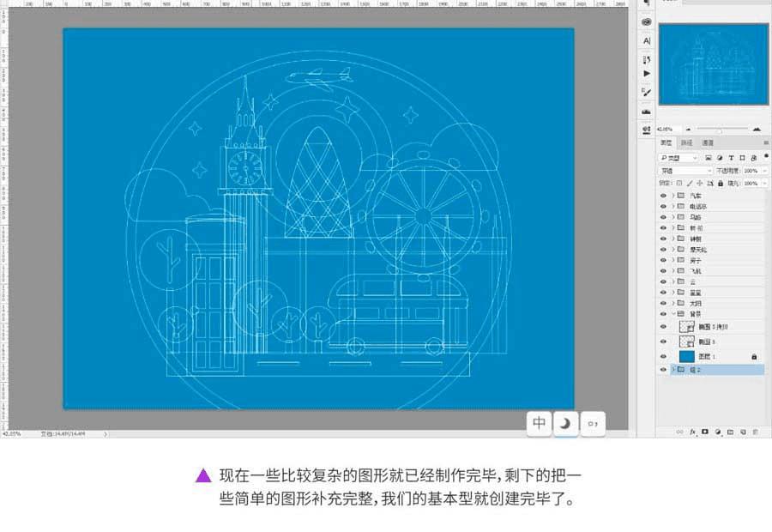
Task: Open the Character panel icon (A|)
Action: (x=647, y=41)
